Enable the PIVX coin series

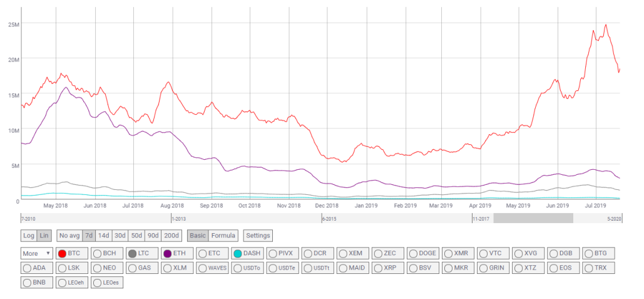click(x=282, y=253)
